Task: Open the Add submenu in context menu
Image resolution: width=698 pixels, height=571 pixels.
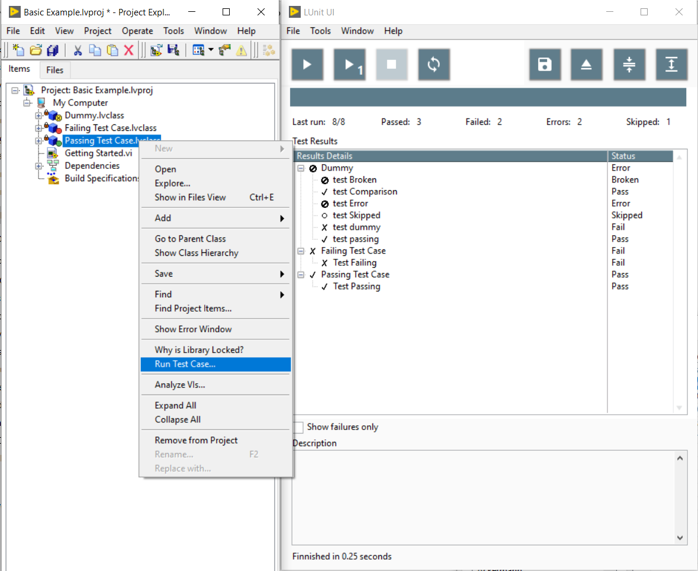Action: point(216,218)
